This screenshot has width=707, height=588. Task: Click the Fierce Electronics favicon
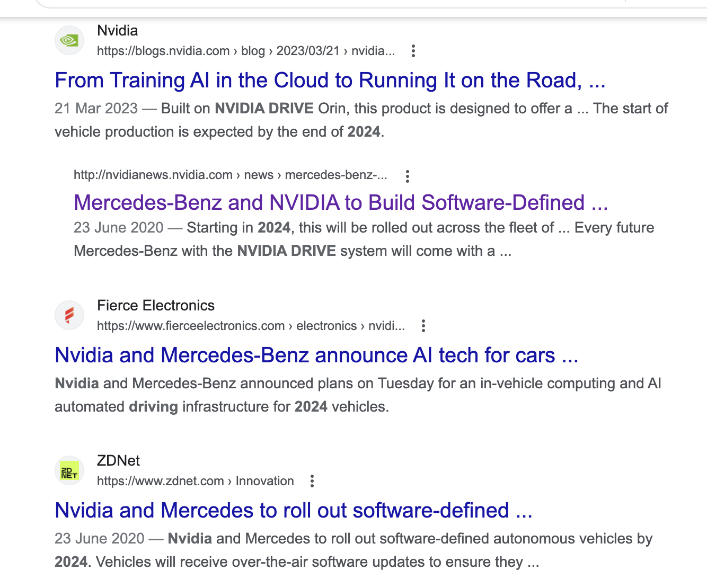point(69,315)
